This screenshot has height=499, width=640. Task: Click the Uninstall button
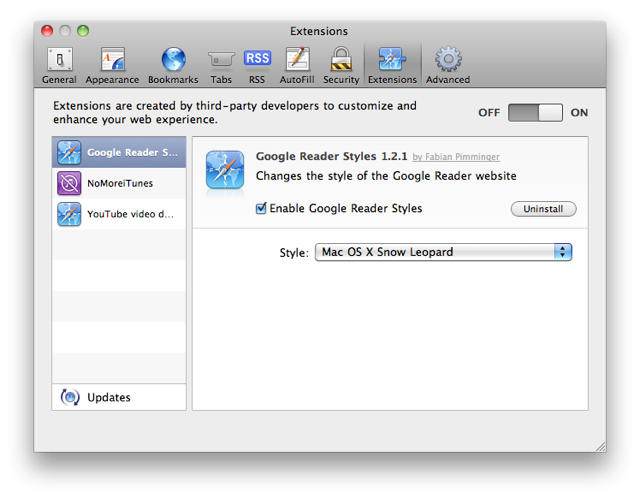tap(543, 209)
